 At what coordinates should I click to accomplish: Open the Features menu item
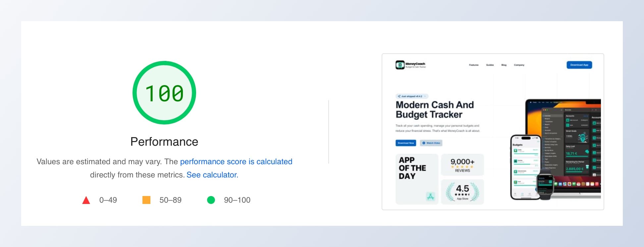(474, 65)
